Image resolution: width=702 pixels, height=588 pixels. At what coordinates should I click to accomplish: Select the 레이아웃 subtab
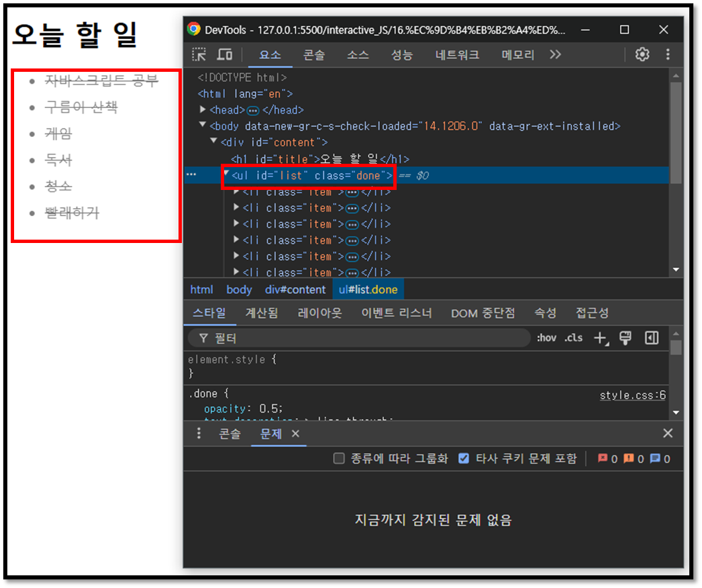pos(319,313)
